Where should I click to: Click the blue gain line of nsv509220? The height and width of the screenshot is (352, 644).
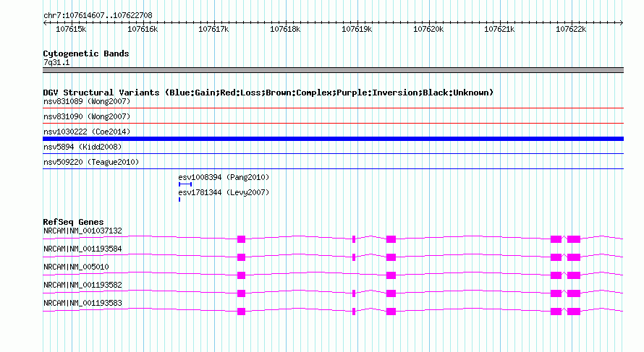point(333,169)
